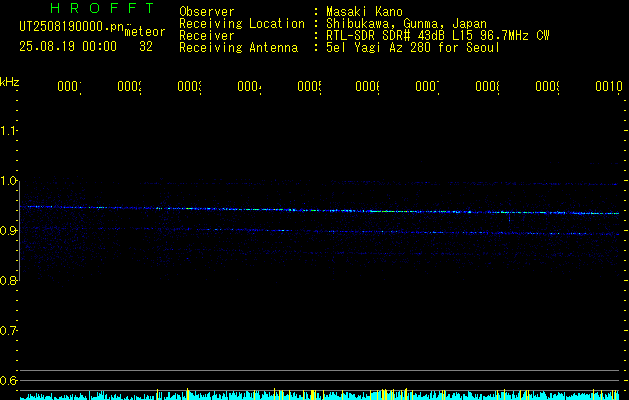Viewport: 629px width, 400px height.
Task: Click the Receiving Location label
Action: point(242,24)
